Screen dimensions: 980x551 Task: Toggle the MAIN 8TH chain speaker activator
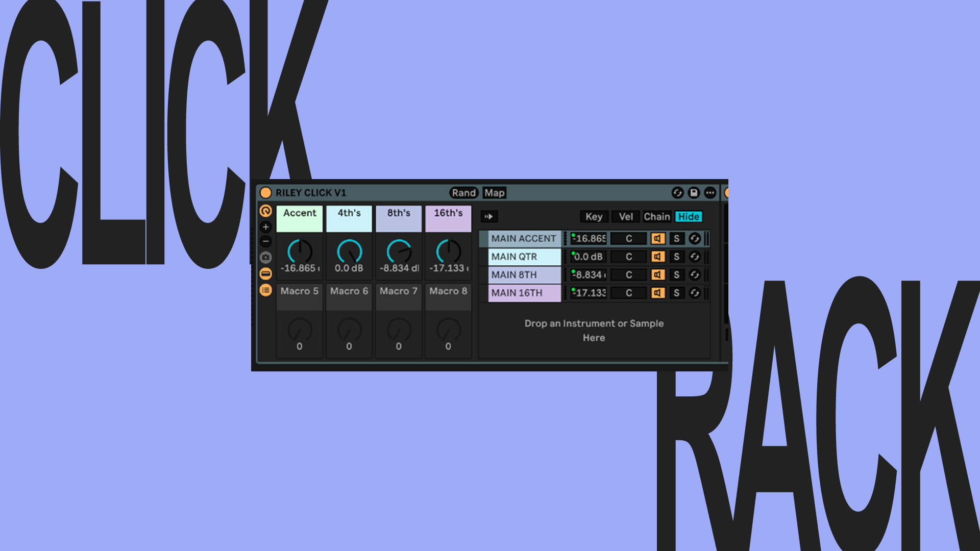click(657, 275)
